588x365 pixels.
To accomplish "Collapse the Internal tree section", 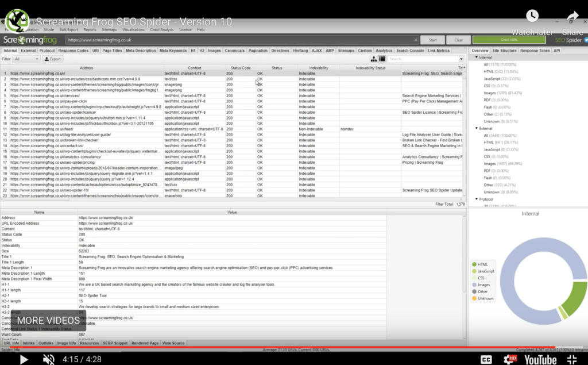I will pyautogui.click(x=477, y=57).
